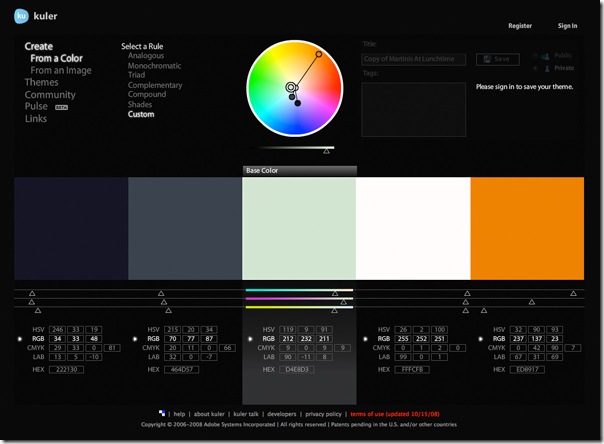Choose the Monochromatic color rule
Image resolution: width=604 pixels, height=444 pixels.
click(155, 66)
